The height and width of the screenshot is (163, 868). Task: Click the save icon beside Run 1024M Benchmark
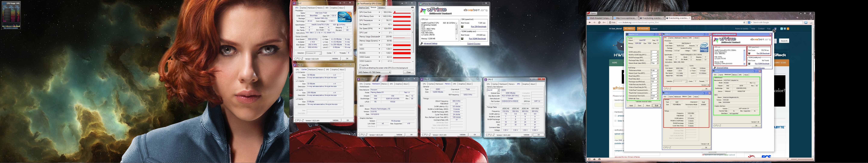point(462,39)
